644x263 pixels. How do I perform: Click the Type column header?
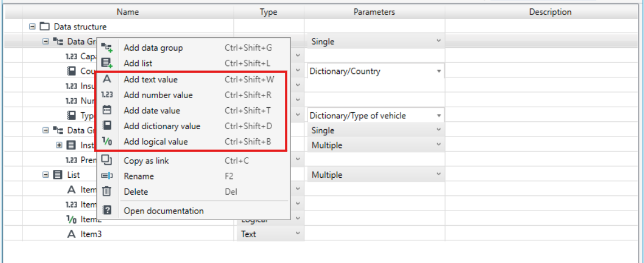tap(269, 12)
